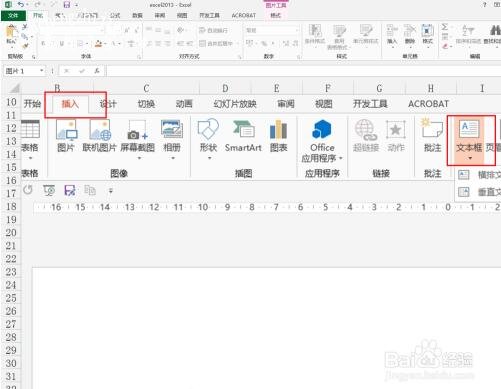This screenshot has width=501, height=389.
Task: Select row 20 header
Action: click(x=11, y=233)
